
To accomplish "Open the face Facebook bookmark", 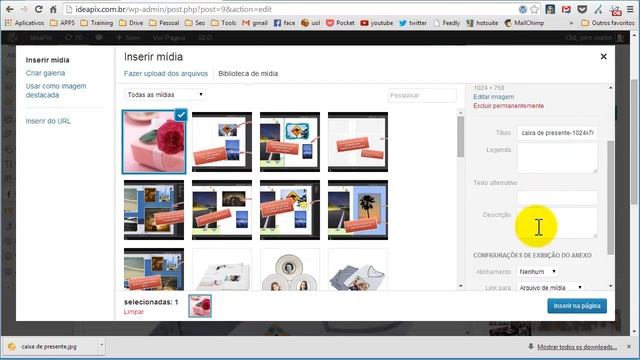I will coord(284,23).
